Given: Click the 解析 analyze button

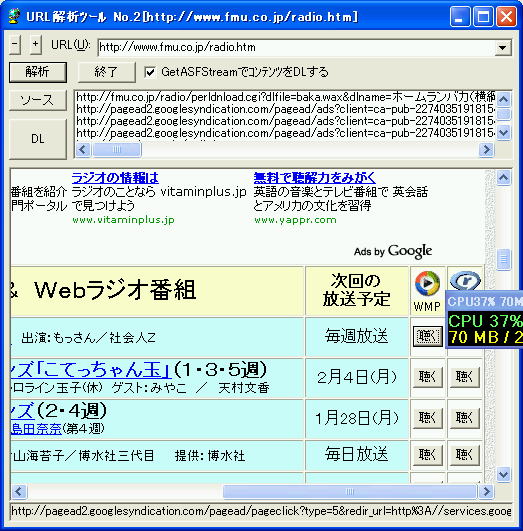Looking at the screenshot, I should (38, 72).
